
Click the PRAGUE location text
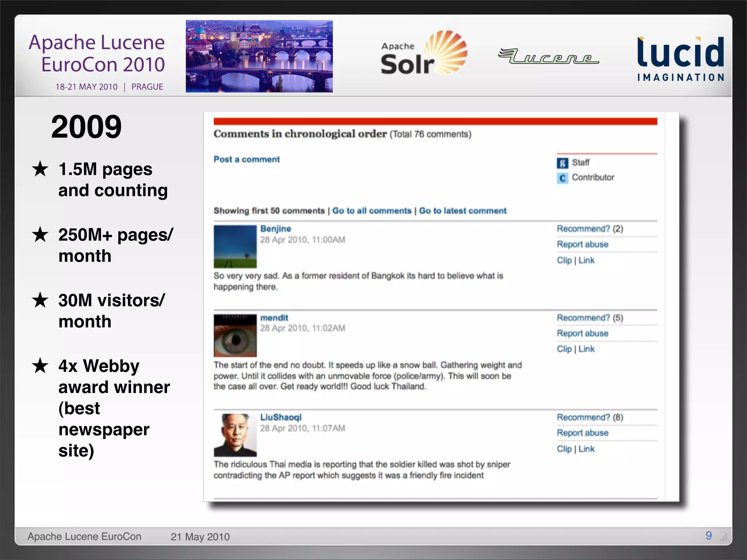[147, 87]
